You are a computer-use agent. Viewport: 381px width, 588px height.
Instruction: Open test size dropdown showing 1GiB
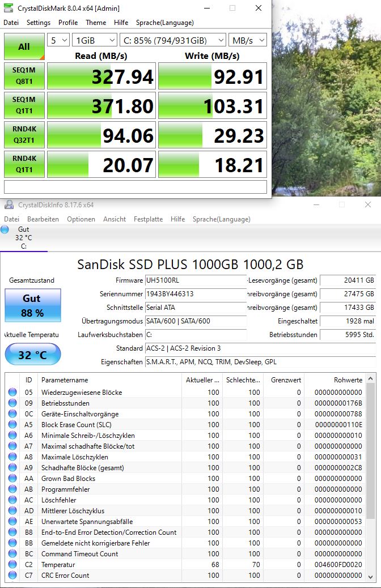pos(94,40)
